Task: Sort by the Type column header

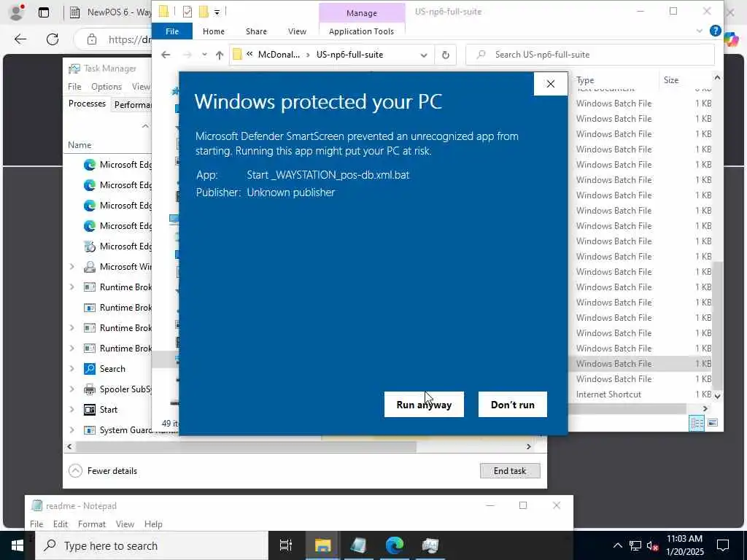Action: click(586, 80)
